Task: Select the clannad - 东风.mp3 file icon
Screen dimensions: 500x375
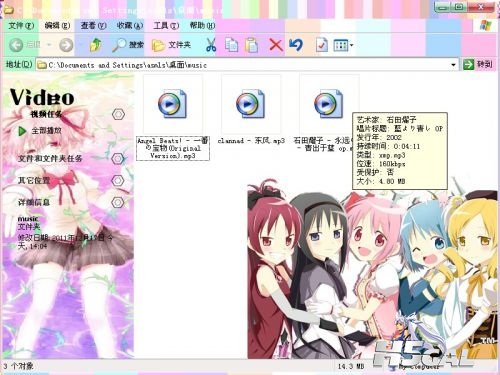Action: (250, 104)
